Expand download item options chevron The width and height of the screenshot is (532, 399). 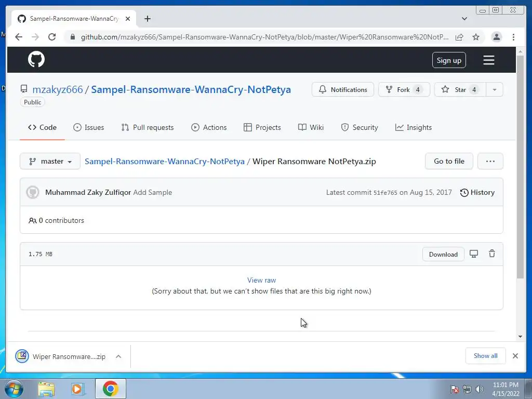(118, 356)
